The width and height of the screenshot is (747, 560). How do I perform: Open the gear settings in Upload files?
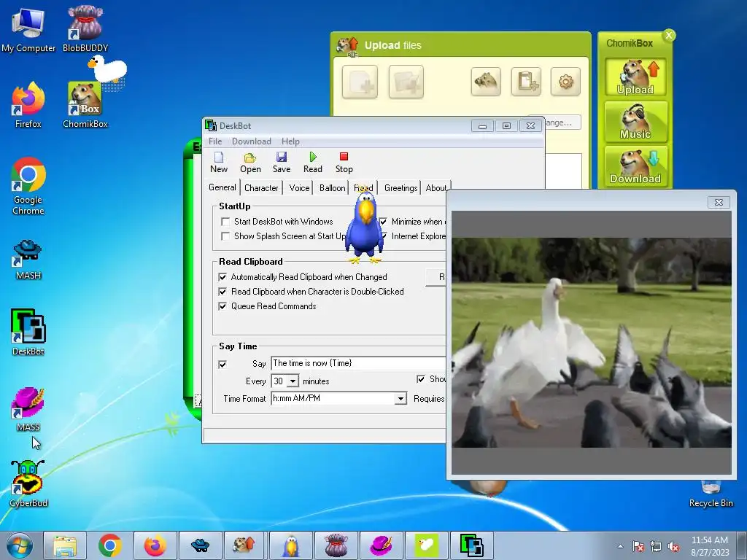[x=565, y=82]
